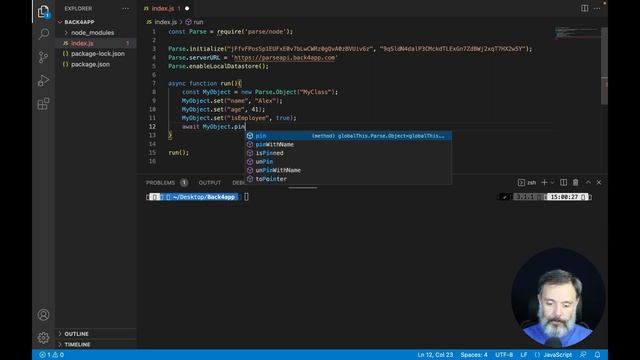Launch a new terminal with plus icon
Image resolution: width=640 pixels, height=360 pixels.
(x=544, y=182)
